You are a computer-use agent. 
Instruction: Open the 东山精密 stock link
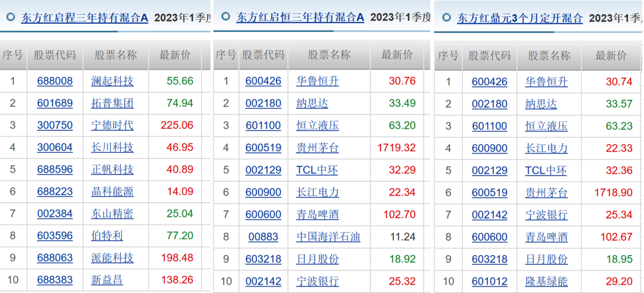(112, 214)
